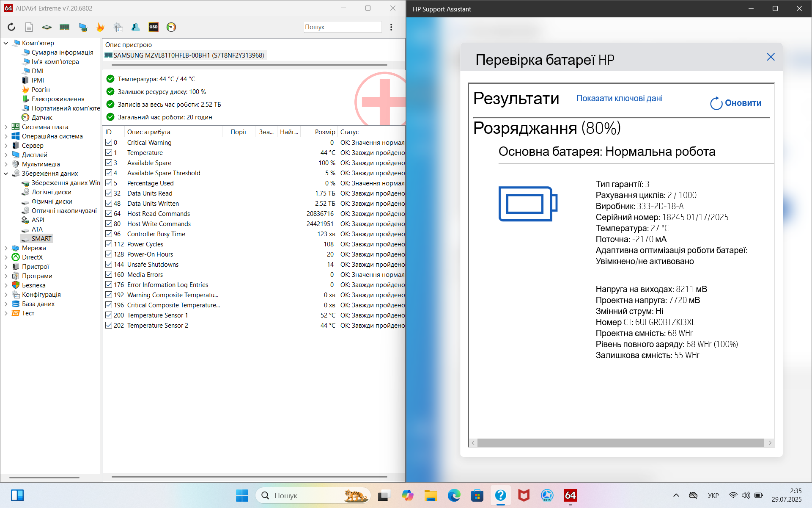Collapse the Комп'ютер tree node
Screen dimensions: 812x508
pos(6,43)
